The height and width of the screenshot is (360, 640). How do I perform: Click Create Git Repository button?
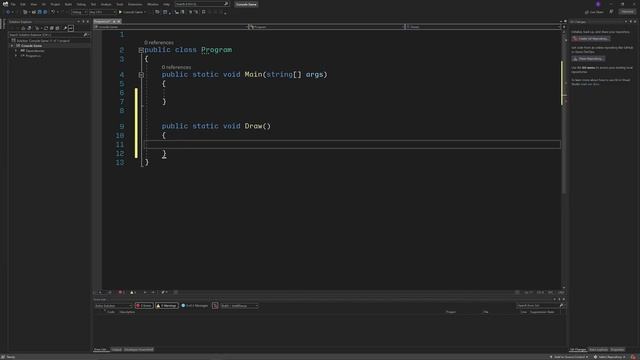pos(591,38)
